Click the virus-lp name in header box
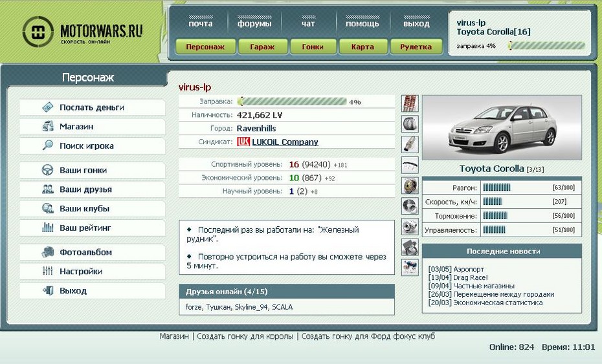This screenshot has height=364, width=602. (471, 23)
